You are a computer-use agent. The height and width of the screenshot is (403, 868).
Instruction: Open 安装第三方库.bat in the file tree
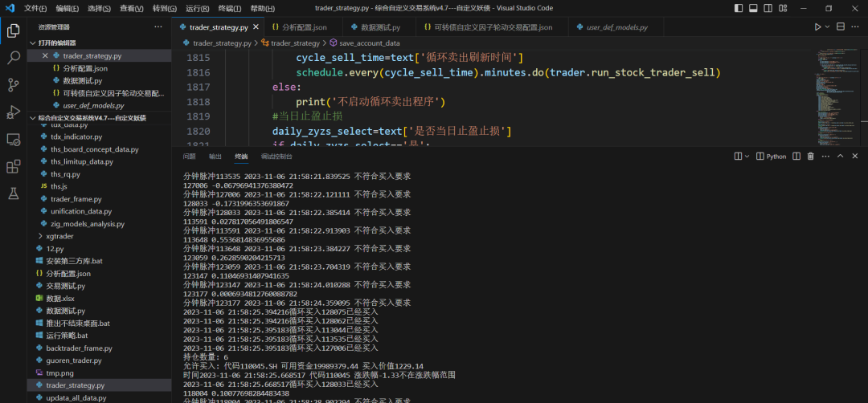[x=74, y=261]
